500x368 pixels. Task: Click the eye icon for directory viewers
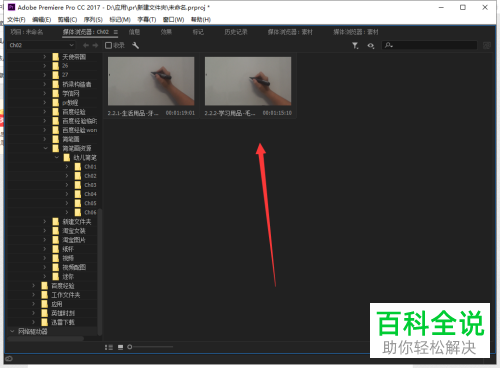point(371,46)
